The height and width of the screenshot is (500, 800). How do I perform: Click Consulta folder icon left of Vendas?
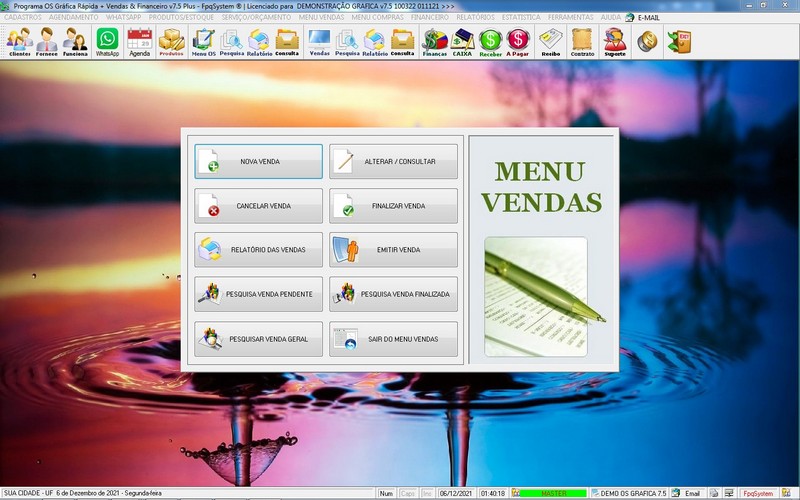287,42
